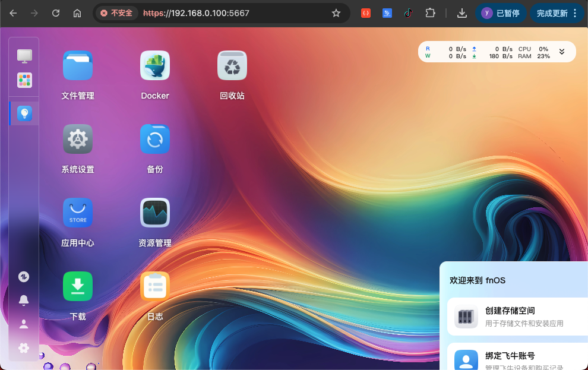Open the app grid launcher in sidebar
The width and height of the screenshot is (588, 370).
24,80
